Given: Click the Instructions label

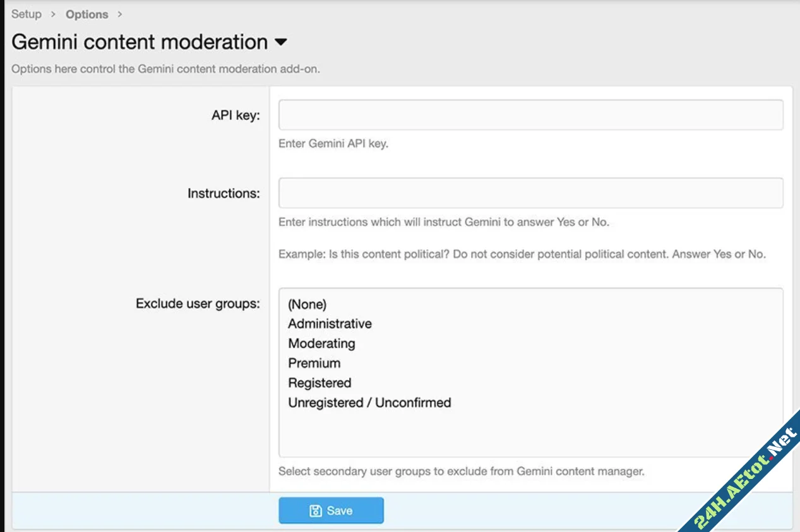Looking at the screenshot, I should [x=224, y=194].
